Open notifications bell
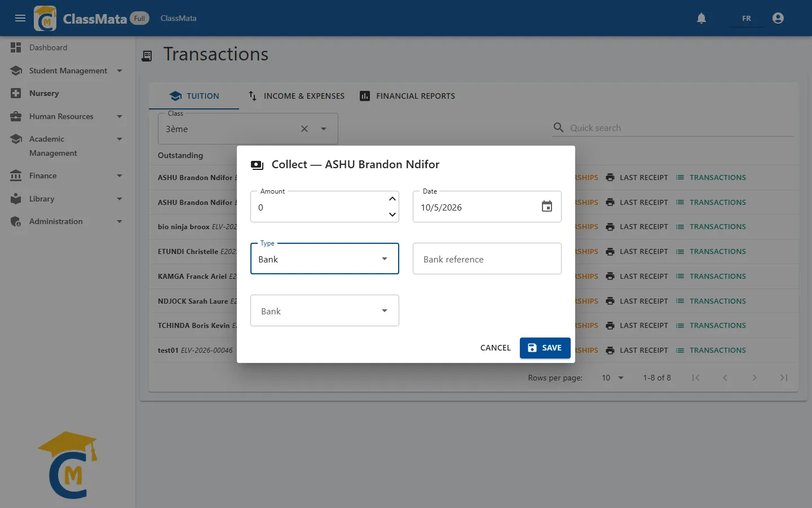 [701, 18]
